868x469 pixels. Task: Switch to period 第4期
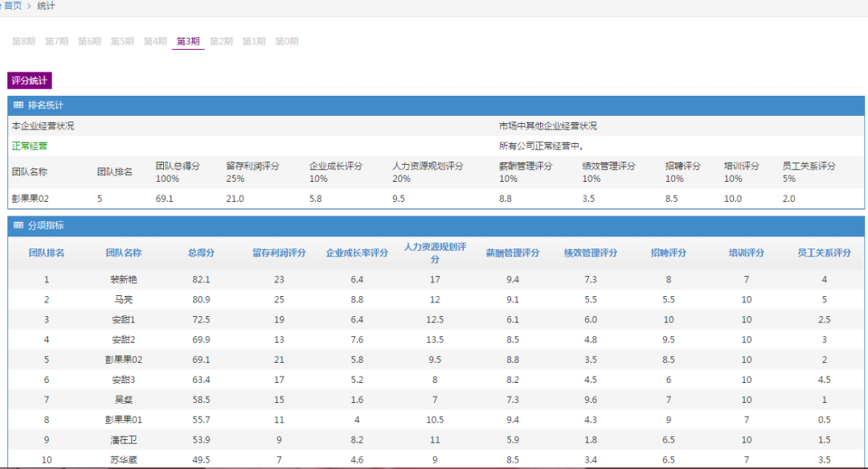coord(155,41)
